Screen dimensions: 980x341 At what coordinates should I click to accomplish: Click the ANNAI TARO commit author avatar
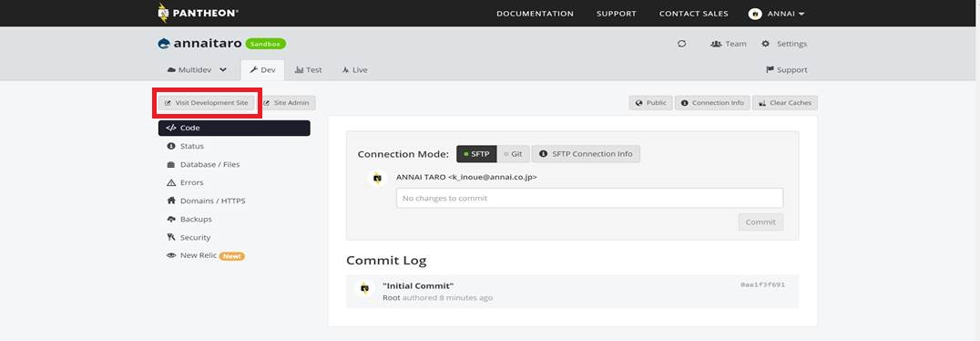point(377,179)
